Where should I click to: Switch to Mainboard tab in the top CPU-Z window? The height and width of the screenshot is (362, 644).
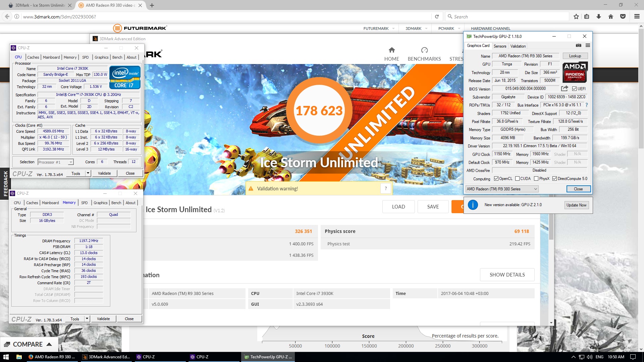point(51,57)
